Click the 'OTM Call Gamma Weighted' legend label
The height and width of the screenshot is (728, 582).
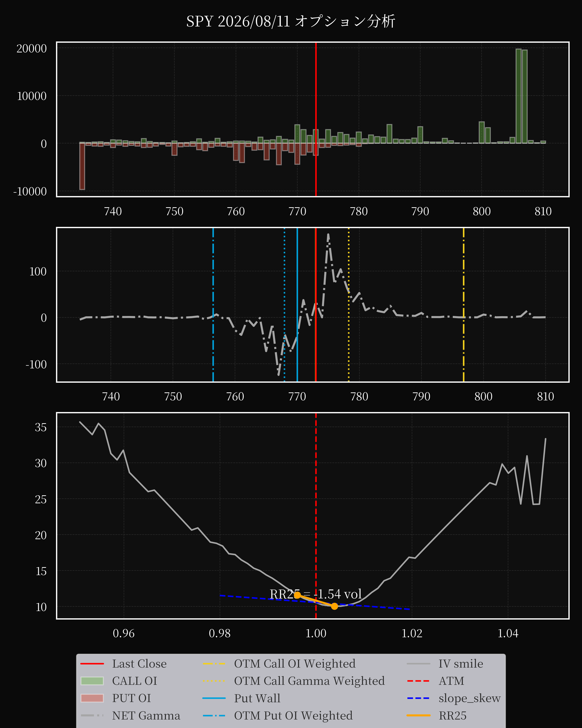coord(309,681)
